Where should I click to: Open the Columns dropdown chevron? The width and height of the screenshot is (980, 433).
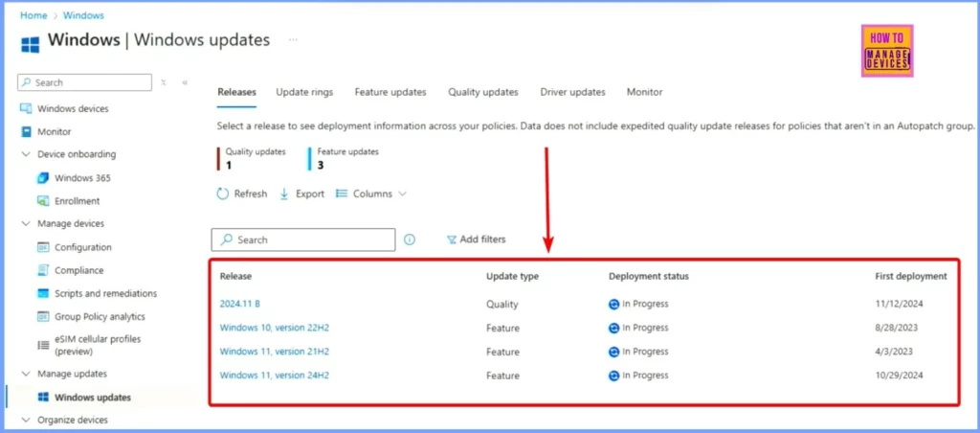(x=403, y=194)
